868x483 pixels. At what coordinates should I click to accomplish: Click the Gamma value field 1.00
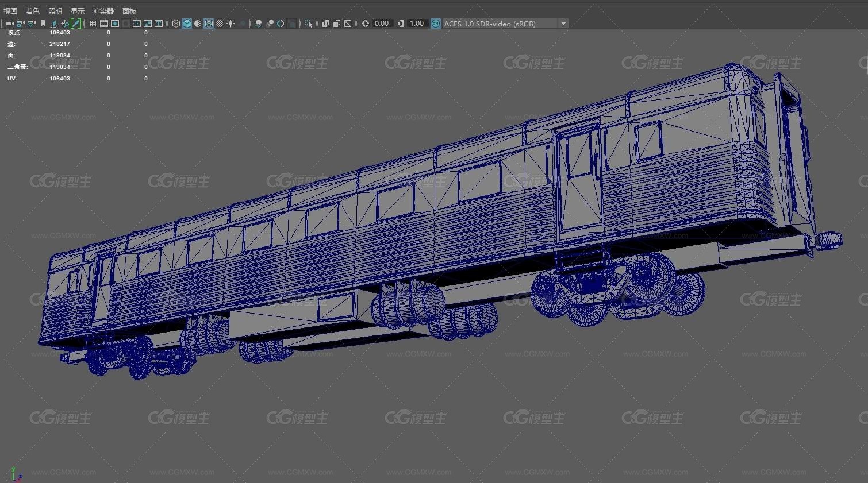tap(417, 24)
